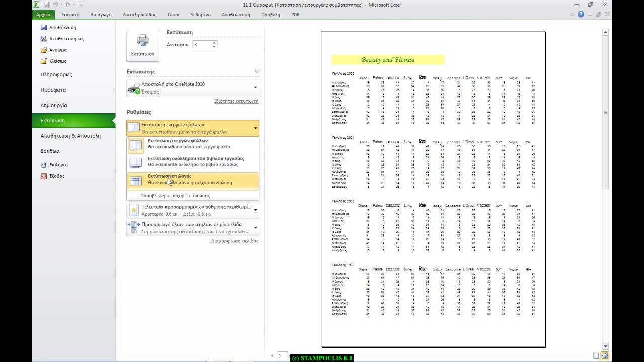
Task: Expand the Εκτύπωση ενεργών φύλλων settings dropdown
Action: pos(193,128)
